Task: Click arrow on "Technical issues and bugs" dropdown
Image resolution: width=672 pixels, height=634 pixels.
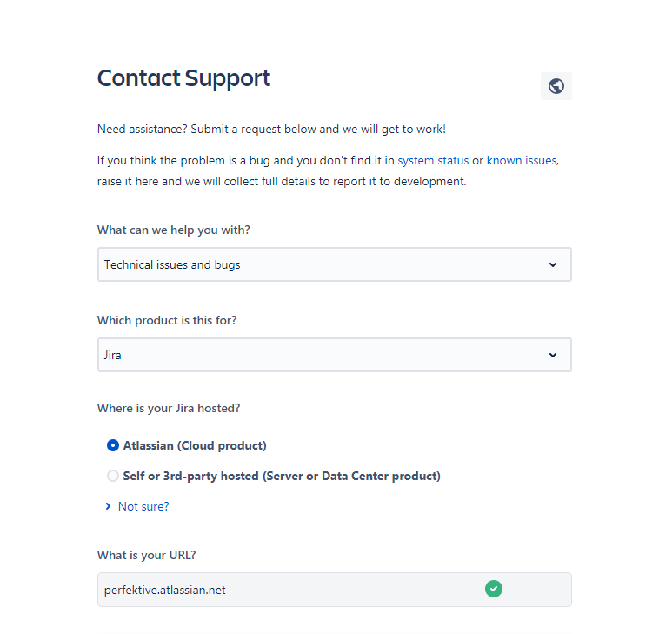Action: point(553,264)
